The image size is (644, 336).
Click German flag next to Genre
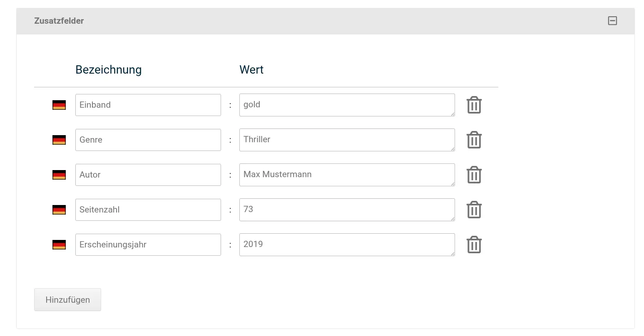point(59,140)
